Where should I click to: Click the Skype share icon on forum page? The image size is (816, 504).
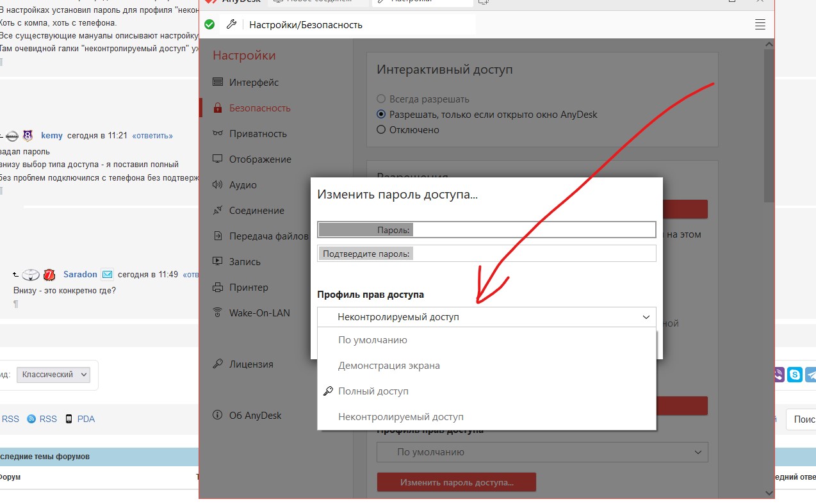pyautogui.click(x=796, y=375)
